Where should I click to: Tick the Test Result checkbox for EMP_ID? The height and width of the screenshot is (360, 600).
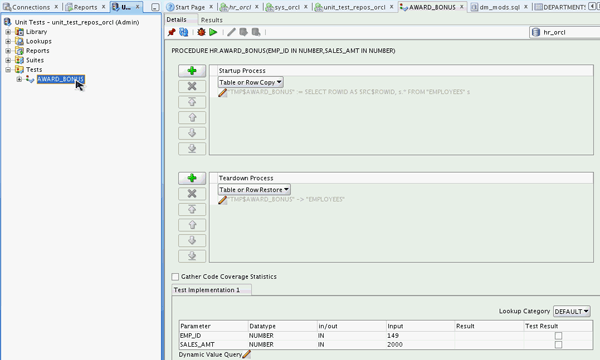[558, 336]
